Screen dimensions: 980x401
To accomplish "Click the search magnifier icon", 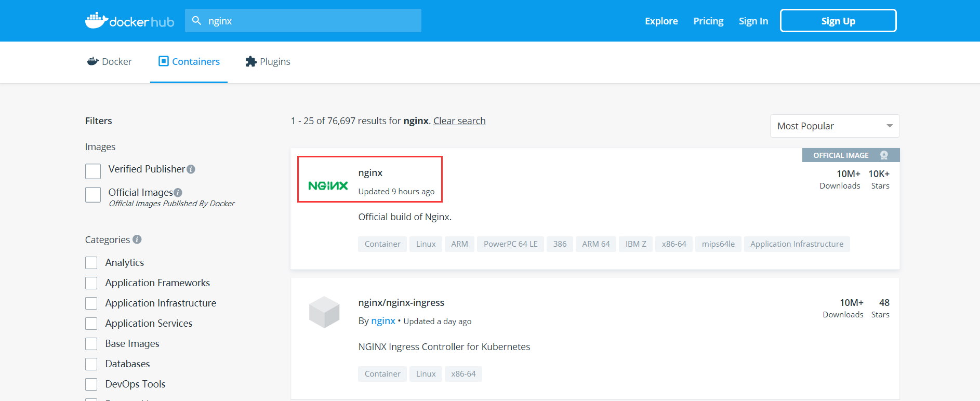I will [196, 21].
